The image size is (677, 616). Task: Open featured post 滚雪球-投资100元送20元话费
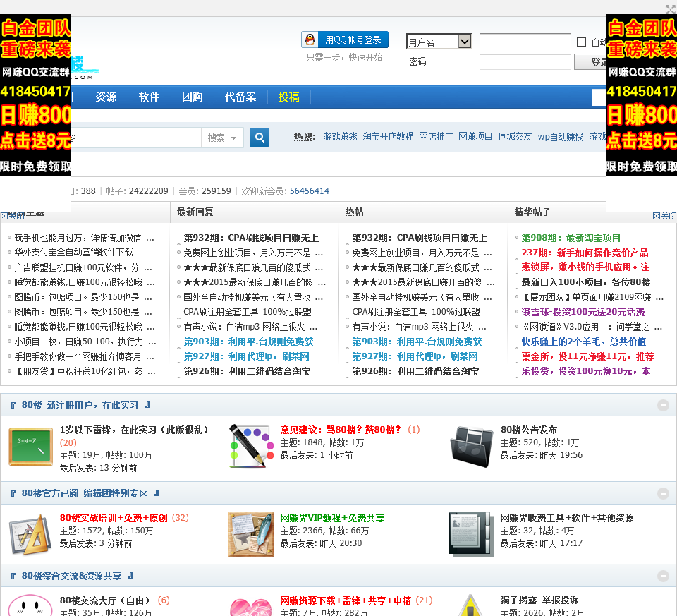(x=583, y=312)
